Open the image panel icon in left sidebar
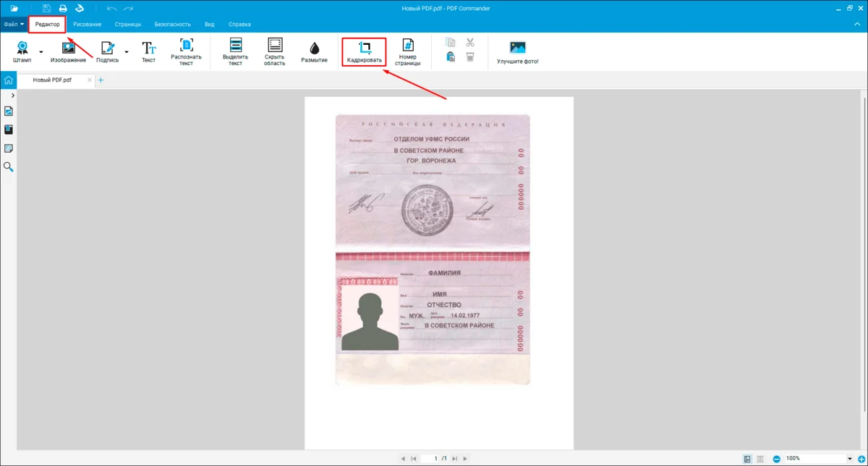This screenshot has height=466, width=868. 9,111
